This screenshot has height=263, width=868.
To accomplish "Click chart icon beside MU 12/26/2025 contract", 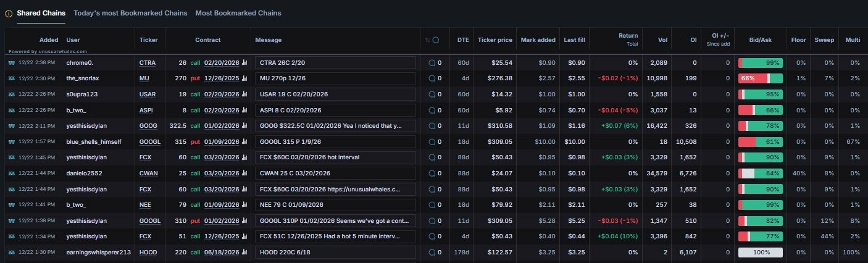I will click(244, 78).
